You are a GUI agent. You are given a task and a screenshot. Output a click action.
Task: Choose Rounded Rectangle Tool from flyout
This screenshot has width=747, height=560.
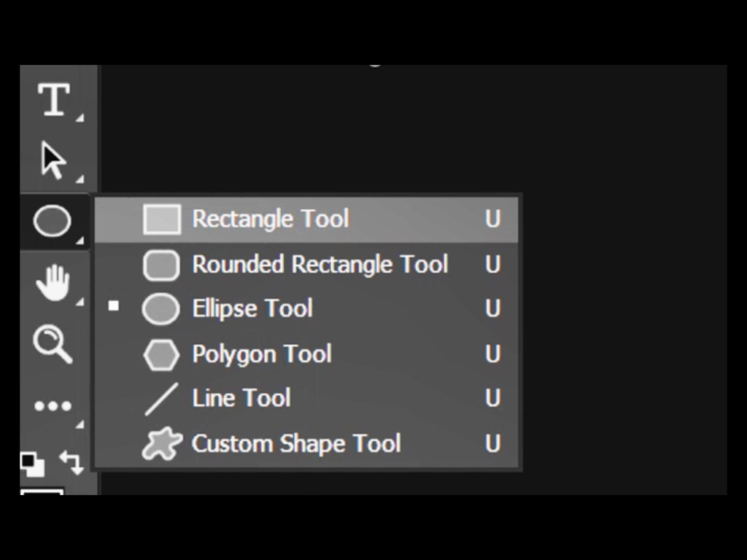[320, 264]
